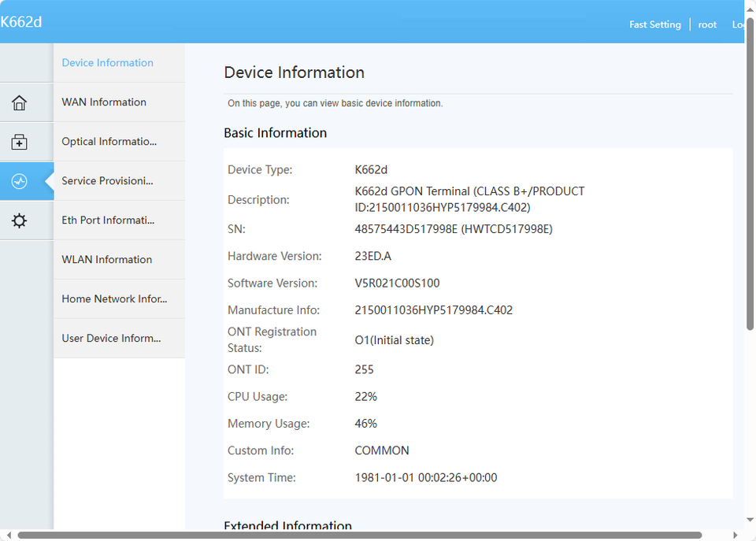This screenshot has height=541, width=756.
Task: Show Home Network Information
Action: [114, 299]
